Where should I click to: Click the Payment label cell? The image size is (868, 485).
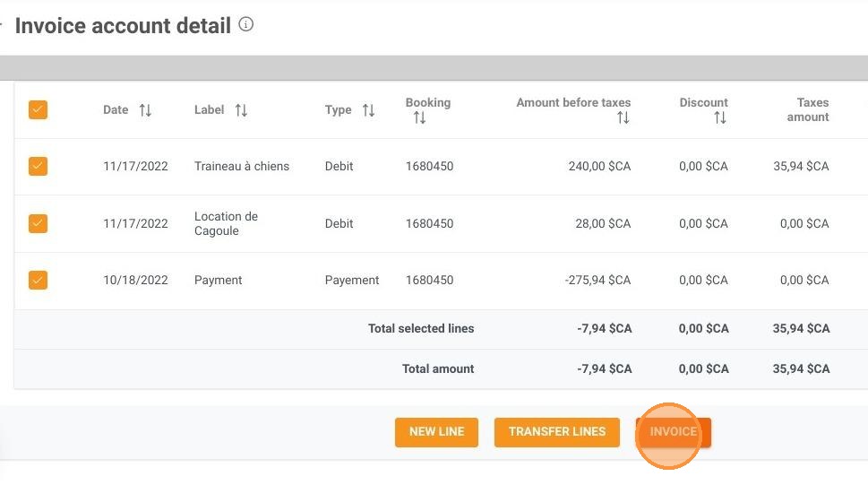(x=218, y=280)
